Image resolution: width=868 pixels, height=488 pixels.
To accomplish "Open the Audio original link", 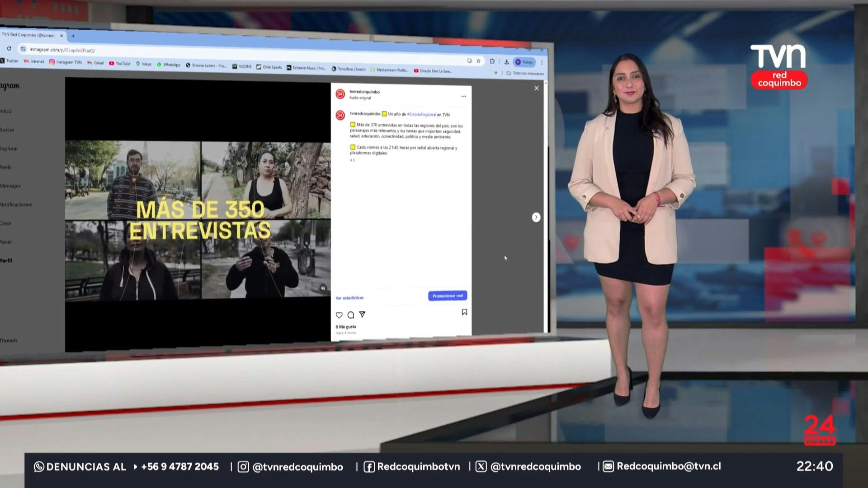I will click(360, 98).
